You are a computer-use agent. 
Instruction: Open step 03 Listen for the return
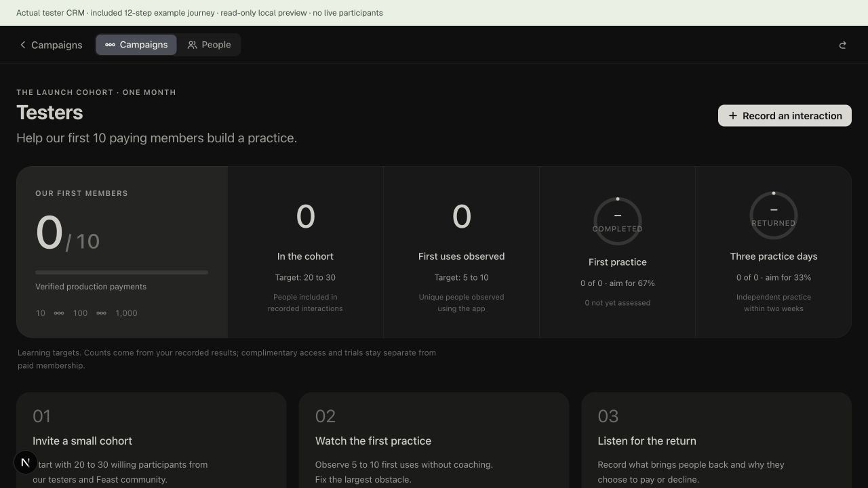pyautogui.click(x=716, y=441)
